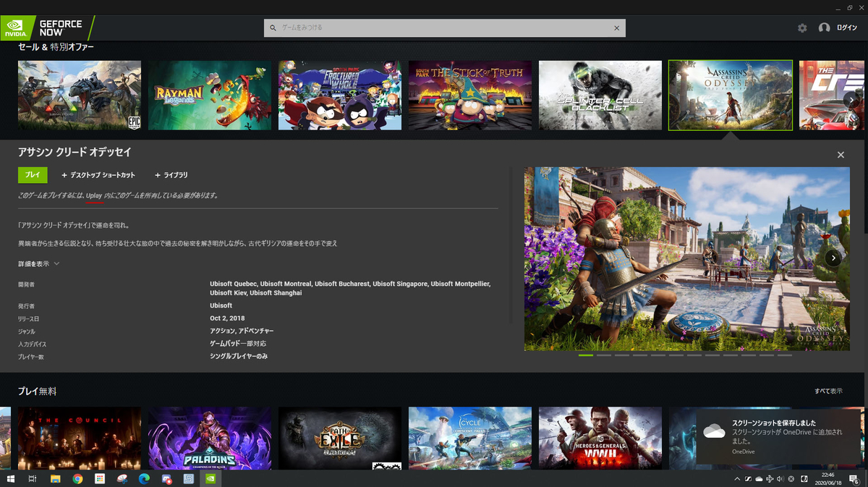Open Path of Exile tile
Screen dimensions: 868x487
pyautogui.click(x=340, y=439)
